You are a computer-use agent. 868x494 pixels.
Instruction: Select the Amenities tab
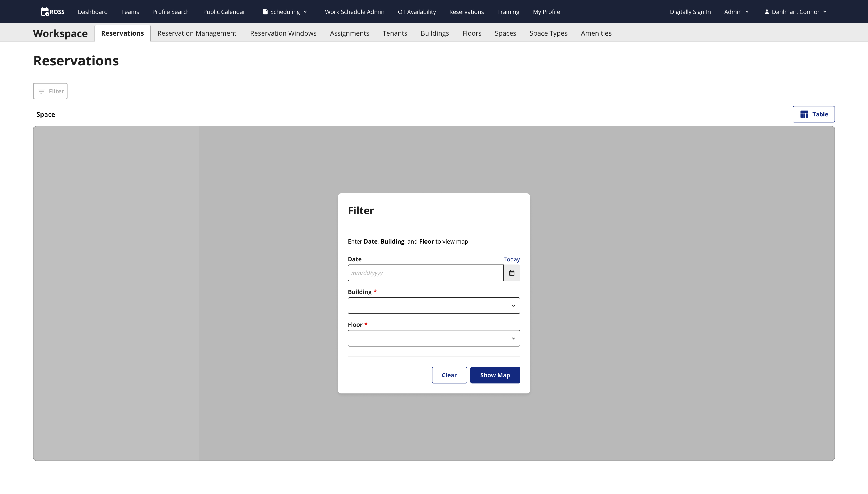[596, 33]
